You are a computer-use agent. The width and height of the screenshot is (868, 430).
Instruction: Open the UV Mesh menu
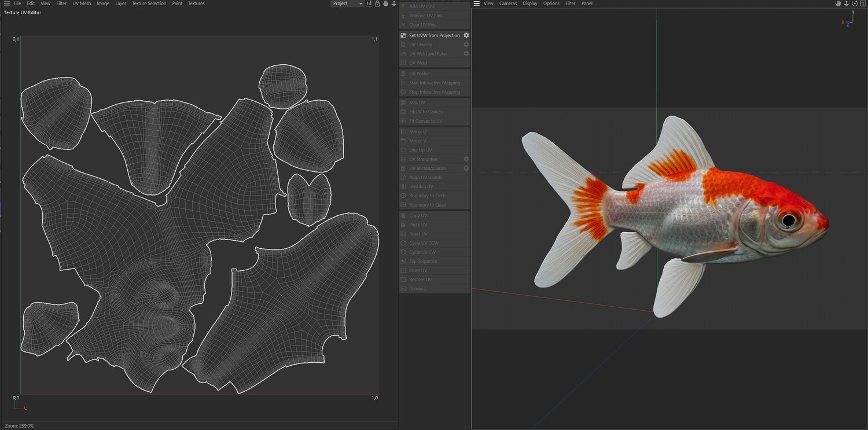click(x=82, y=3)
